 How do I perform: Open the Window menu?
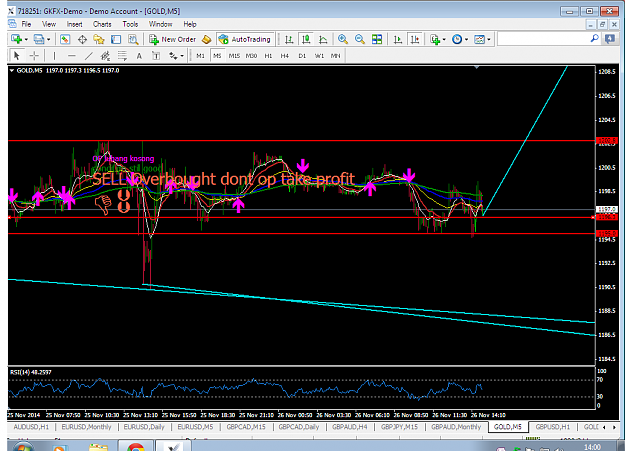point(161,24)
